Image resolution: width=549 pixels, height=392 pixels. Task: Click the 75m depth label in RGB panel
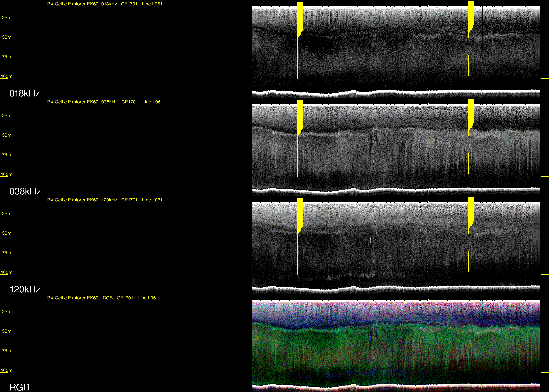[7, 351]
